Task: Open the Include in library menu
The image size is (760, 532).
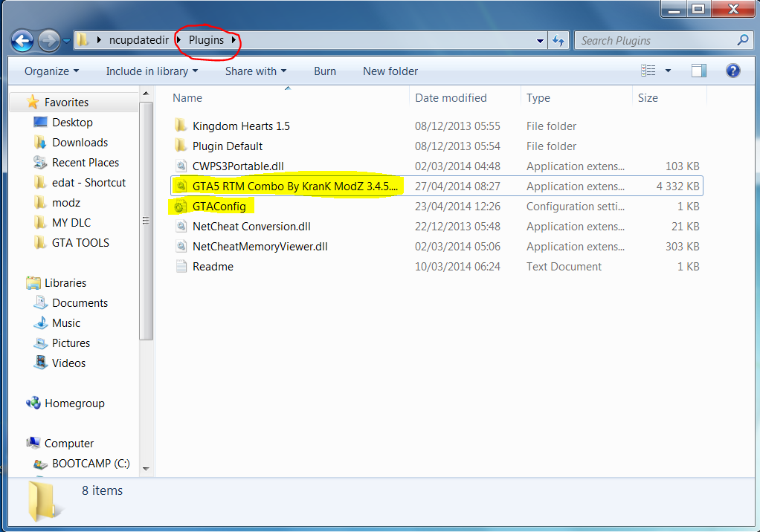Action: [152, 71]
